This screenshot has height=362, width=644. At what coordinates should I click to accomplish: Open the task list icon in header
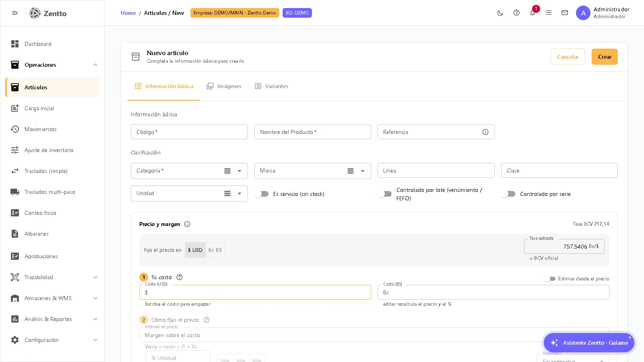click(549, 13)
